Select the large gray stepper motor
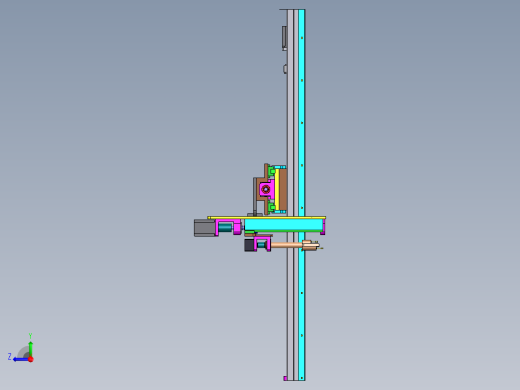Screen dimensions: 520x390 [205, 228]
